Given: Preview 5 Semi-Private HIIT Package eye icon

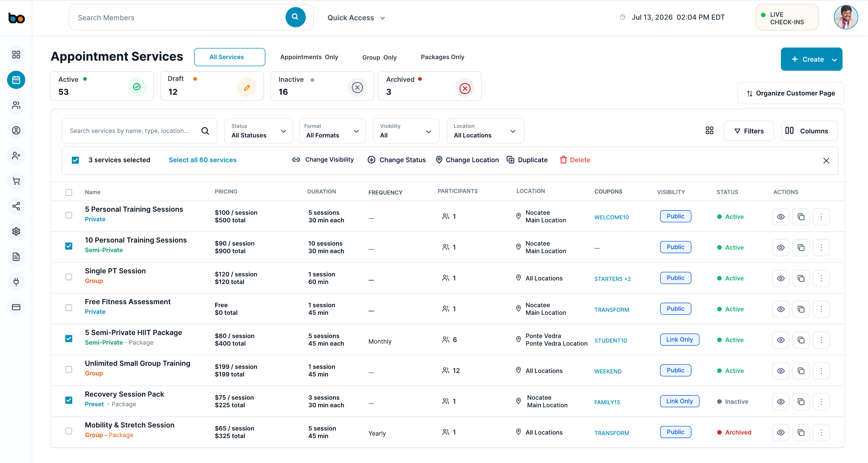Looking at the screenshot, I should pyautogui.click(x=781, y=340).
